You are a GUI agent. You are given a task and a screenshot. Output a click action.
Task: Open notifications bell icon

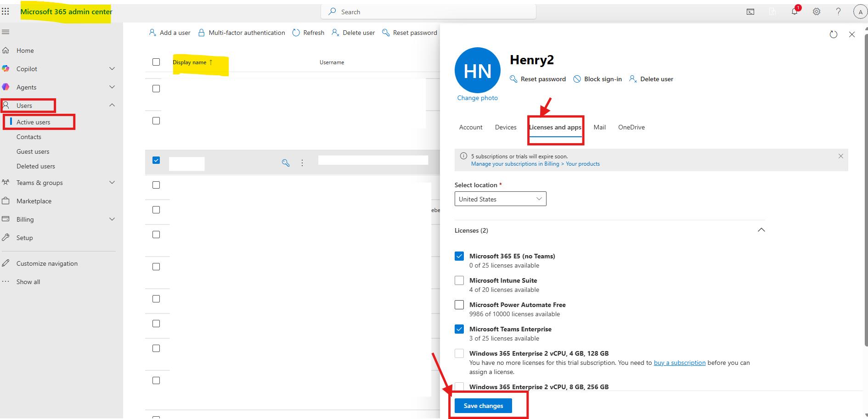pos(795,11)
